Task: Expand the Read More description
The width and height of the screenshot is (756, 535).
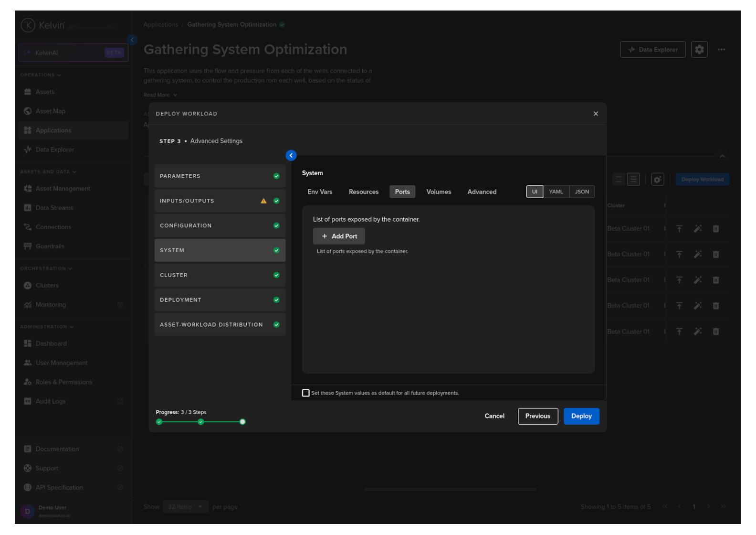Action: 160,95
